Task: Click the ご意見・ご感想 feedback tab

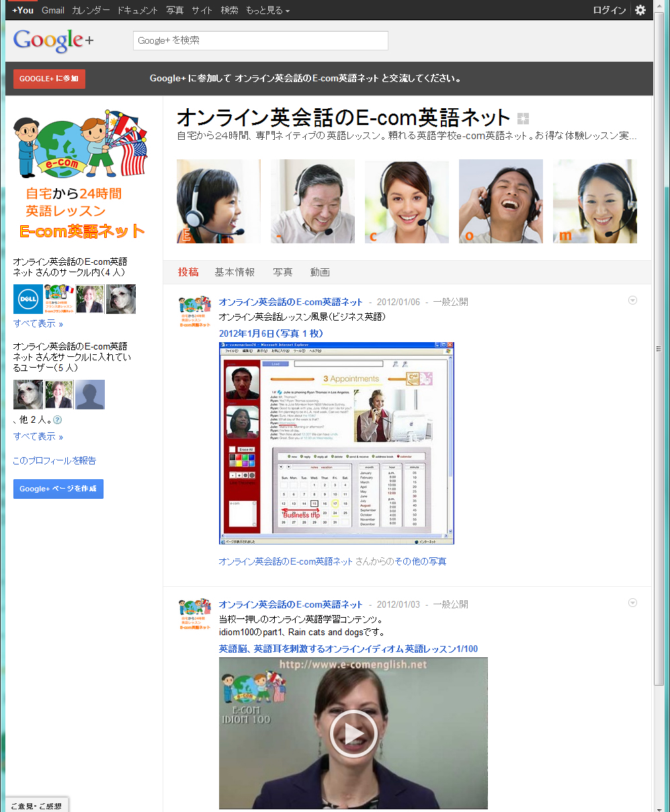Action: (x=36, y=805)
